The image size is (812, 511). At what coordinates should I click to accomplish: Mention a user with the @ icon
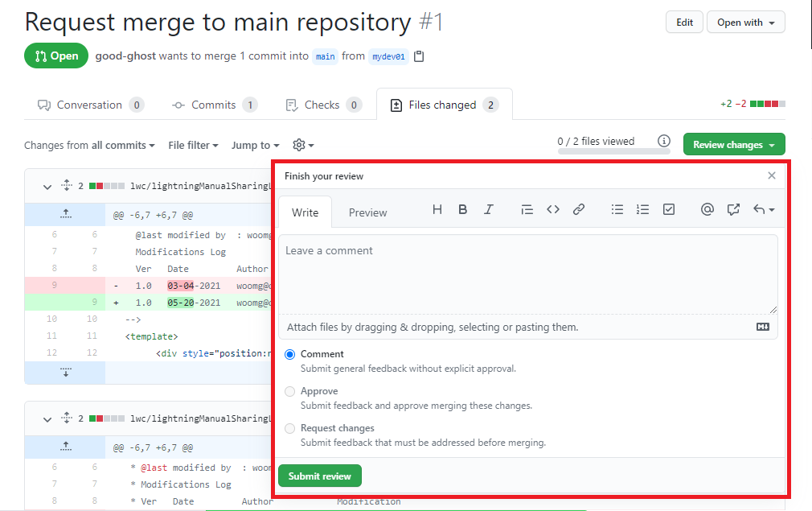(x=707, y=209)
